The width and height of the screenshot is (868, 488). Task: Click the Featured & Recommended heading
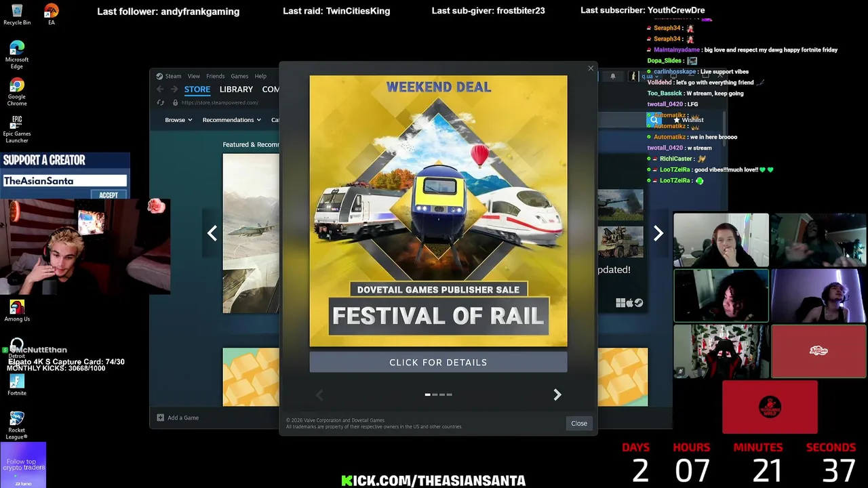[x=251, y=144]
